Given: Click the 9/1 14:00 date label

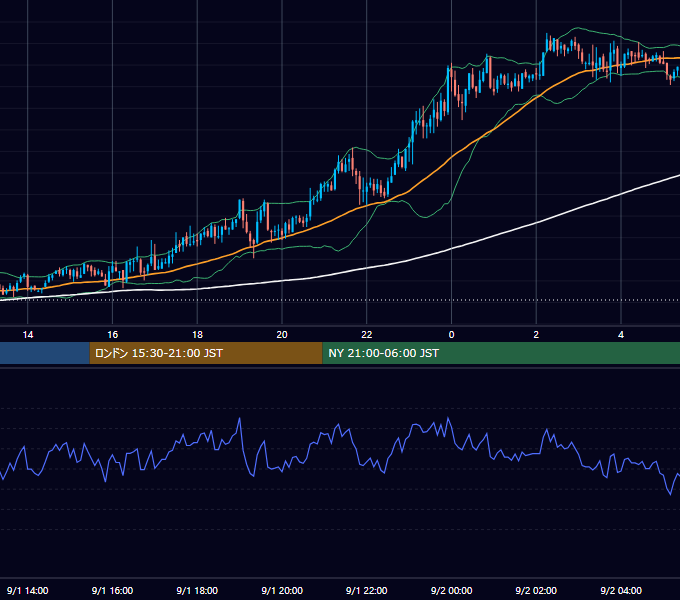Looking at the screenshot, I should (28, 590).
